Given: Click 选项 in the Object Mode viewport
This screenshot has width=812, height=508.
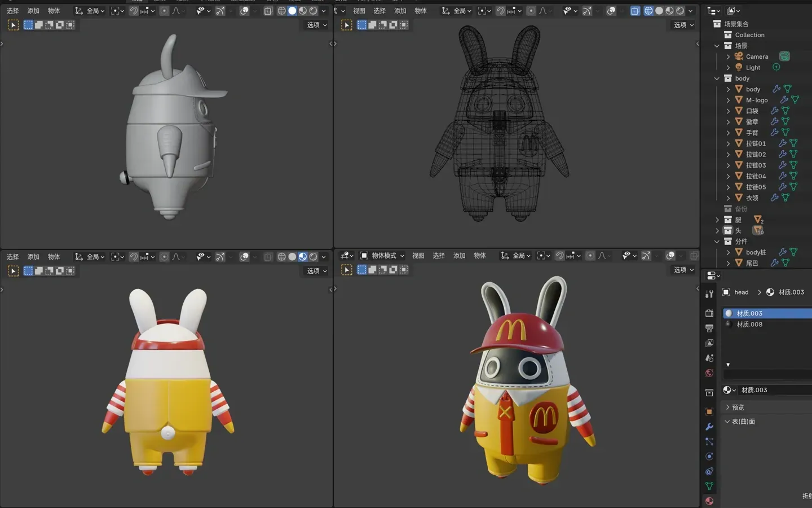Looking at the screenshot, I should (683, 270).
